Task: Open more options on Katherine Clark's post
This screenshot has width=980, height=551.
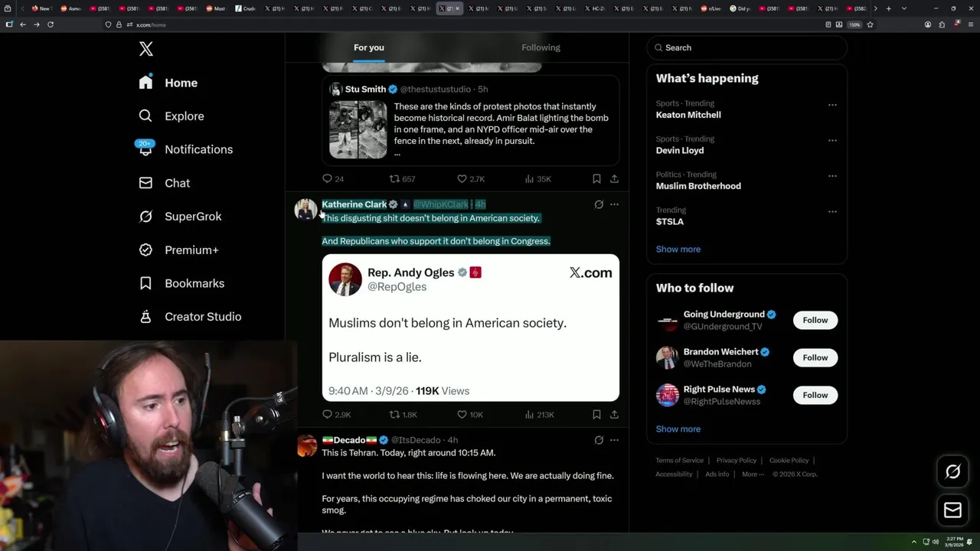Action: click(614, 204)
